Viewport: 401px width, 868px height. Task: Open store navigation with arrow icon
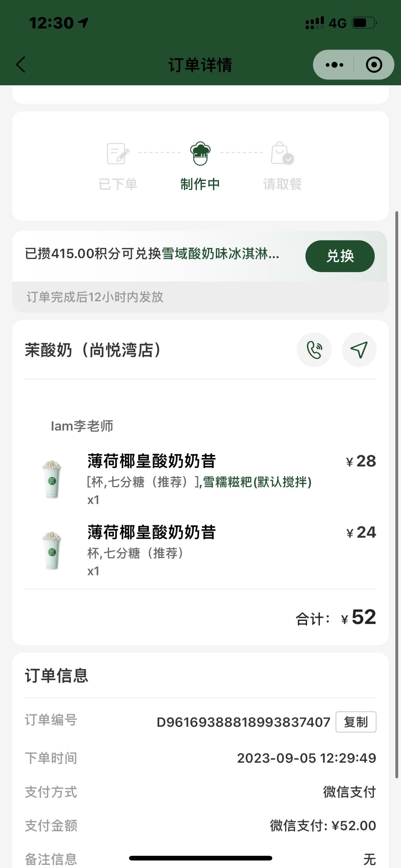[359, 350]
